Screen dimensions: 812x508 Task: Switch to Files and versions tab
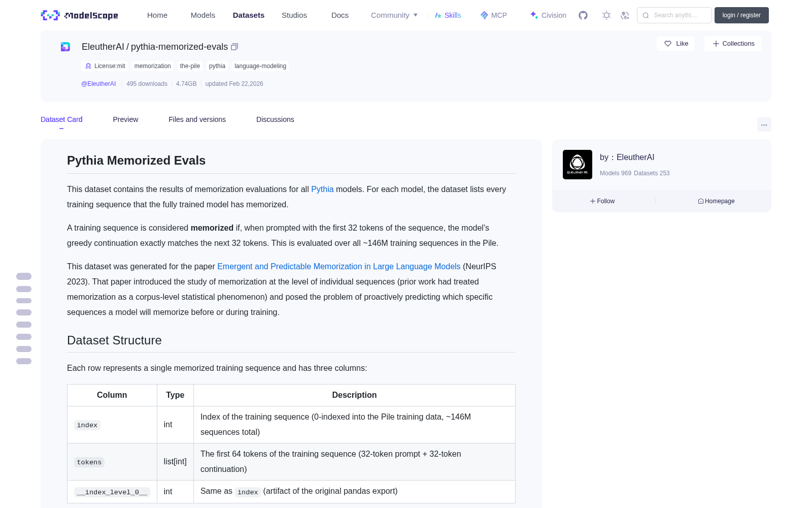tap(197, 119)
